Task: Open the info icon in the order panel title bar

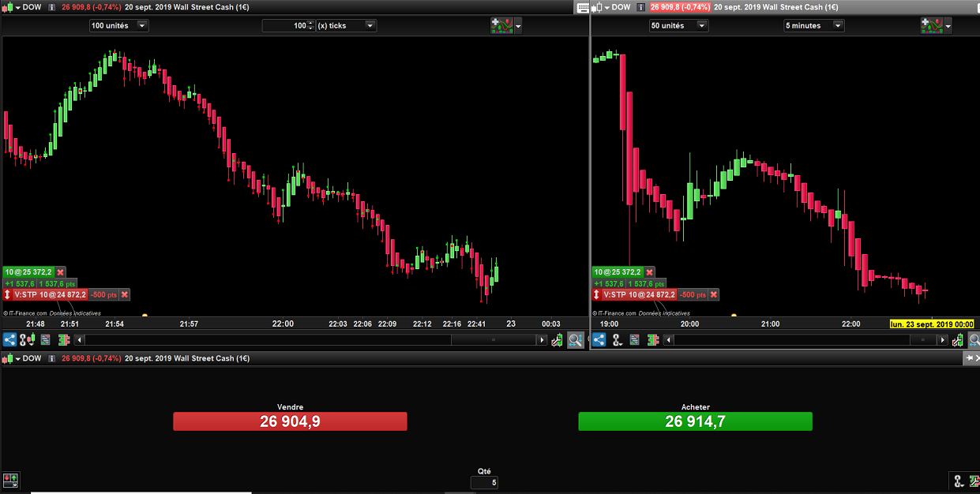Action: pos(52,358)
